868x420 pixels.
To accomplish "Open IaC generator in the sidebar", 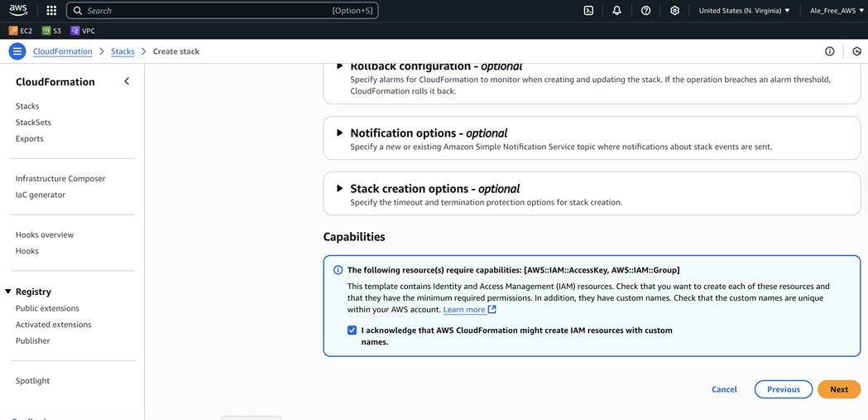I will pyautogui.click(x=41, y=195).
